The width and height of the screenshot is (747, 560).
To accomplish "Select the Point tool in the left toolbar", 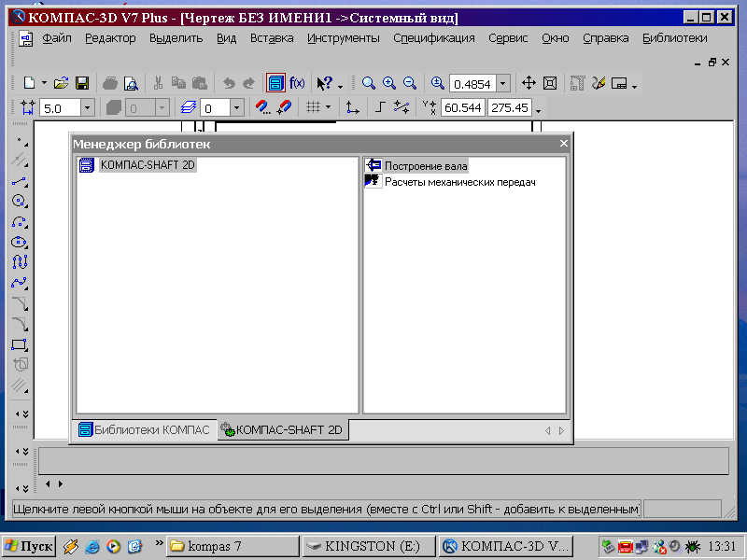I will 20,141.
